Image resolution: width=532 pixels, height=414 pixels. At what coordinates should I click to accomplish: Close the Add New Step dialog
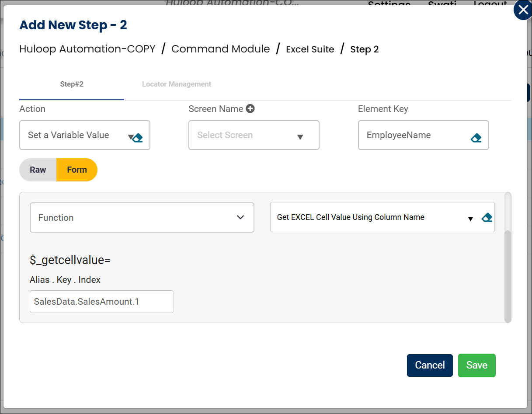[x=522, y=10]
